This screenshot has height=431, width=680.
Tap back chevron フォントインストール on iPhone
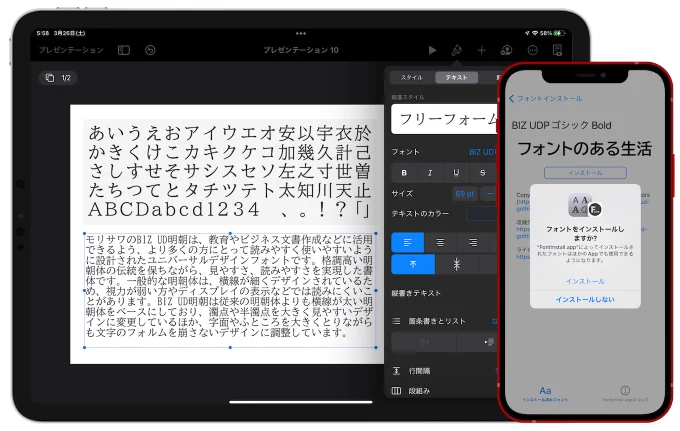[546, 98]
